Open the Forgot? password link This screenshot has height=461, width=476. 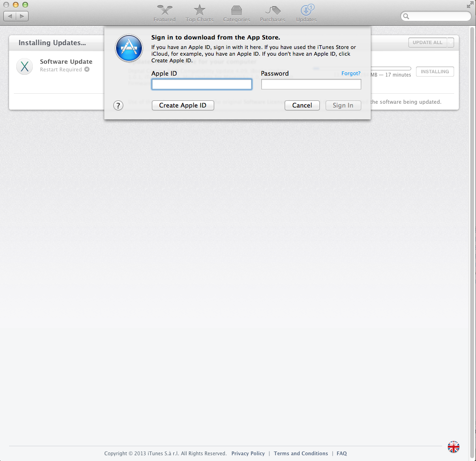click(351, 73)
